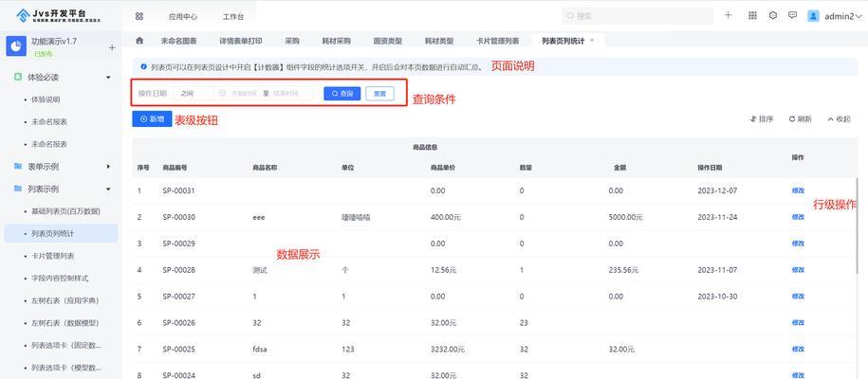The height and width of the screenshot is (379, 868).
Task: Switch to the 详情表单打印 tab
Action: pyautogui.click(x=241, y=41)
